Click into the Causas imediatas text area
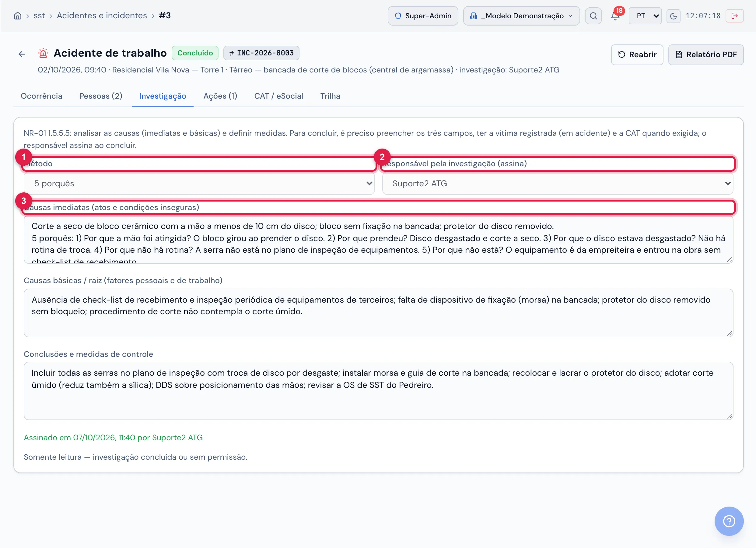The height and width of the screenshot is (548, 756). [378, 240]
